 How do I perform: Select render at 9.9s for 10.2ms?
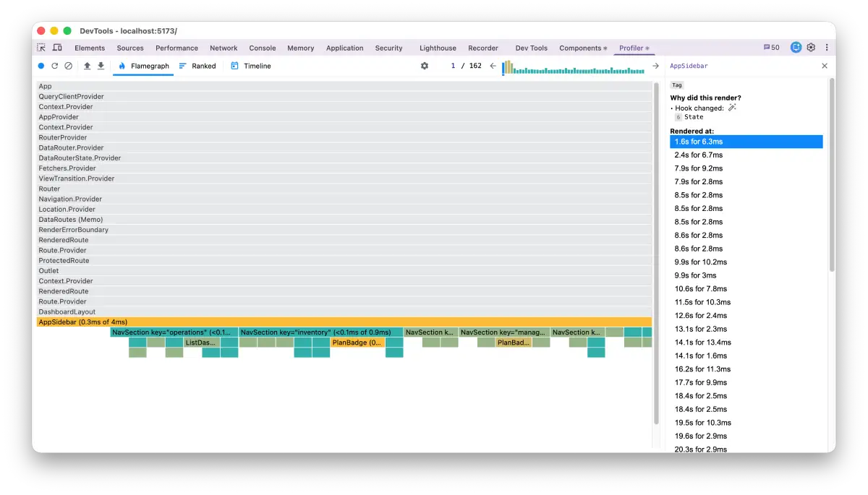pyautogui.click(x=746, y=262)
